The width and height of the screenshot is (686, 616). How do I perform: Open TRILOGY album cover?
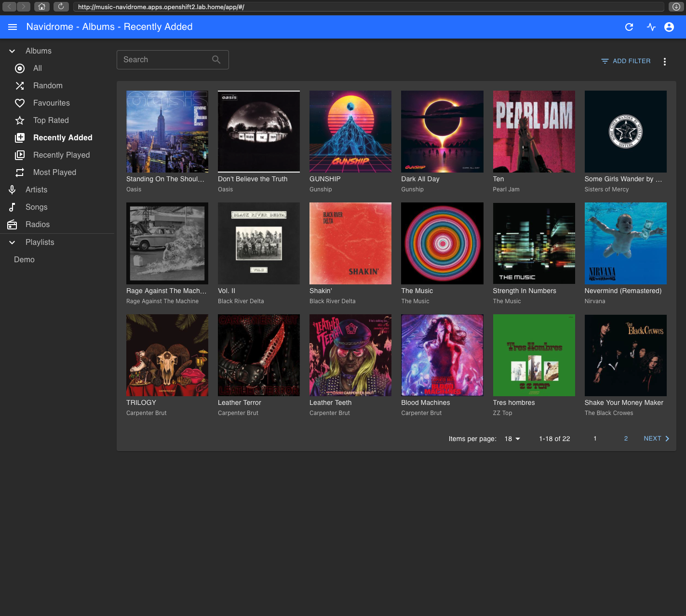pos(167,355)
